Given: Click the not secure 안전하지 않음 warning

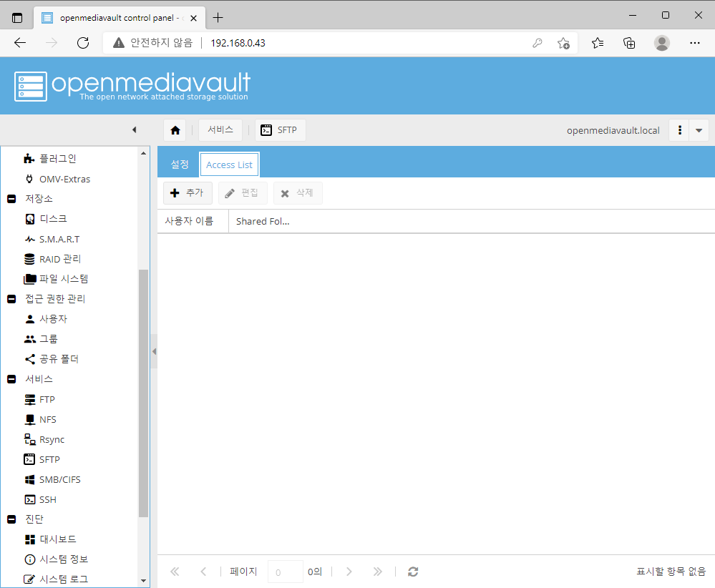Looking at the screenshot, I should click(x=153, y=43).
